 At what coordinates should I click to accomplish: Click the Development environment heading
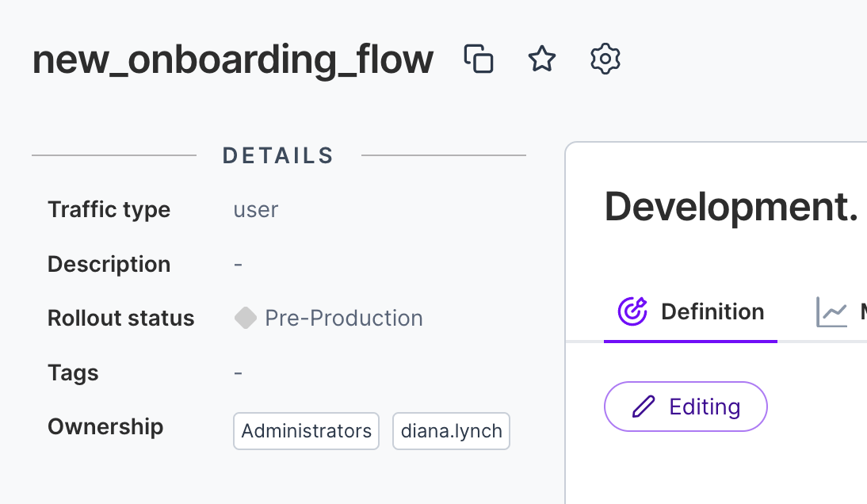(731, 207)
